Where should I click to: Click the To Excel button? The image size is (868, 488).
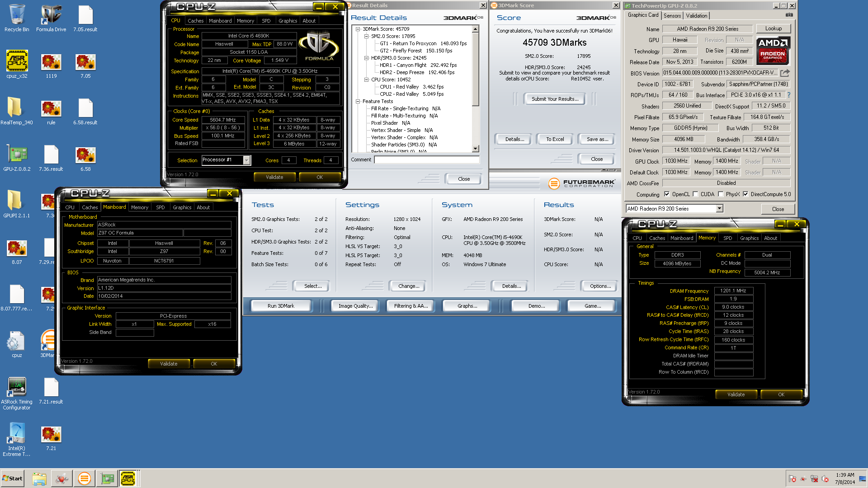point(555,139)
